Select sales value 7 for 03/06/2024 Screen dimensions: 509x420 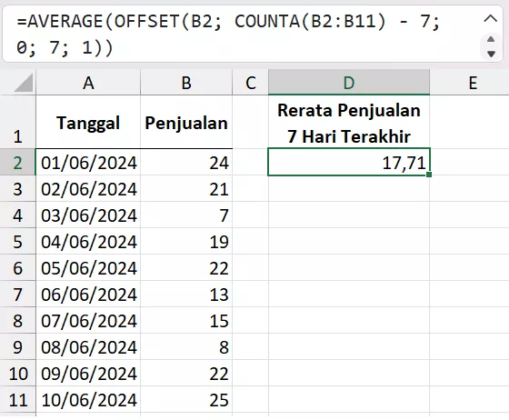pyautogui.click(x=186, y=215)
